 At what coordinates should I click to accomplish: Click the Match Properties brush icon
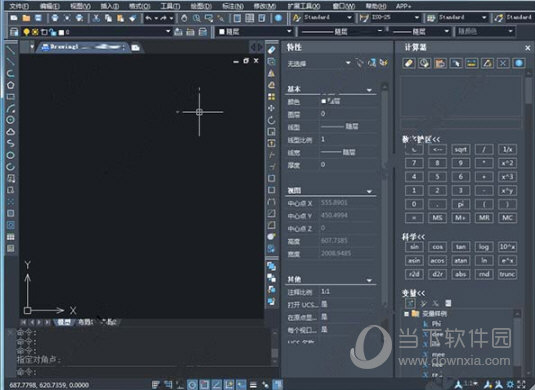coord(133,18)
